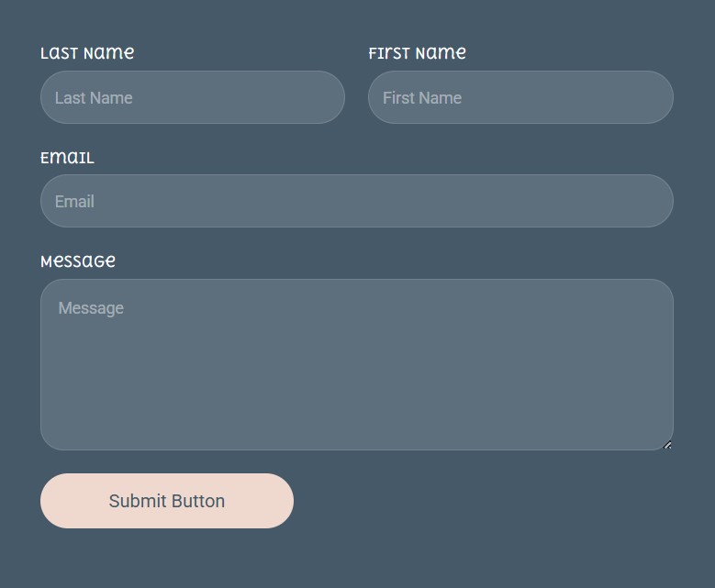Click the "Email" label above the field
This screenshot has width=715, height=588.
[67, 158]
